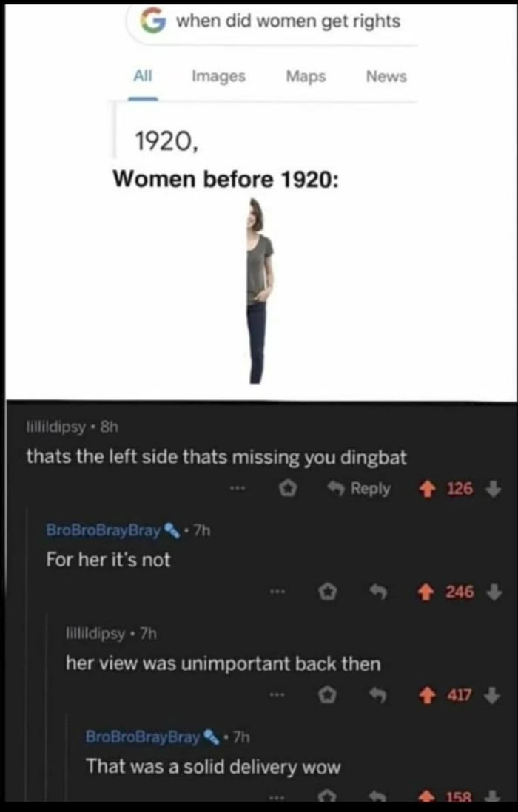The image size is (518, 812).
Task: Upvote the 'thats the left side' comment
Action: pyautogui.click(x=426, y=489)
